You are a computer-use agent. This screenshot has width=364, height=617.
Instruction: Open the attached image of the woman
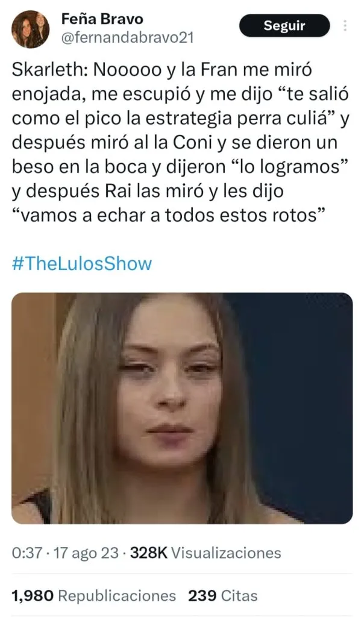tap(182, 408)
